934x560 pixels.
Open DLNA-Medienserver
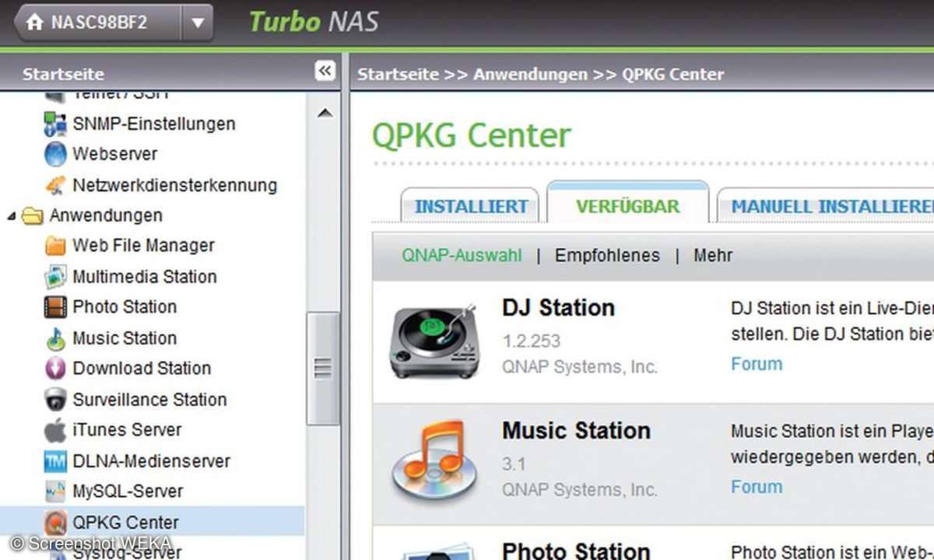pyautogui.click(x=151, y=461)
